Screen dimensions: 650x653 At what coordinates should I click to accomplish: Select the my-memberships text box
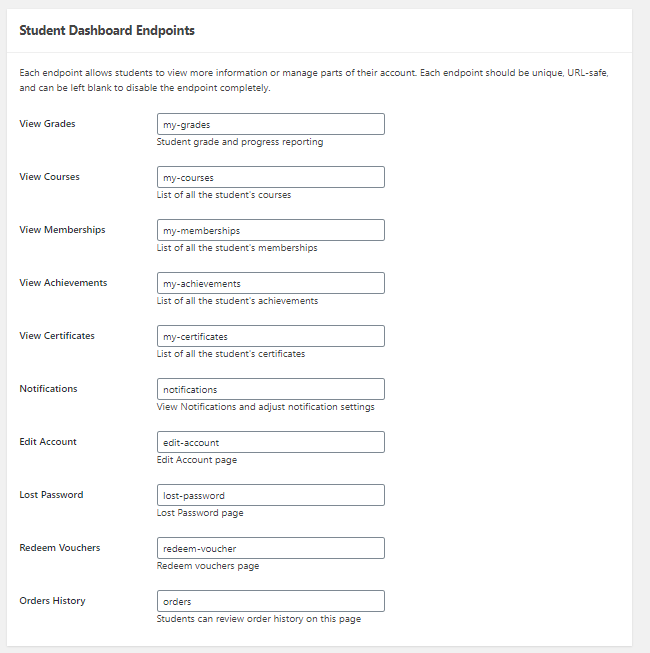[270, 230]
